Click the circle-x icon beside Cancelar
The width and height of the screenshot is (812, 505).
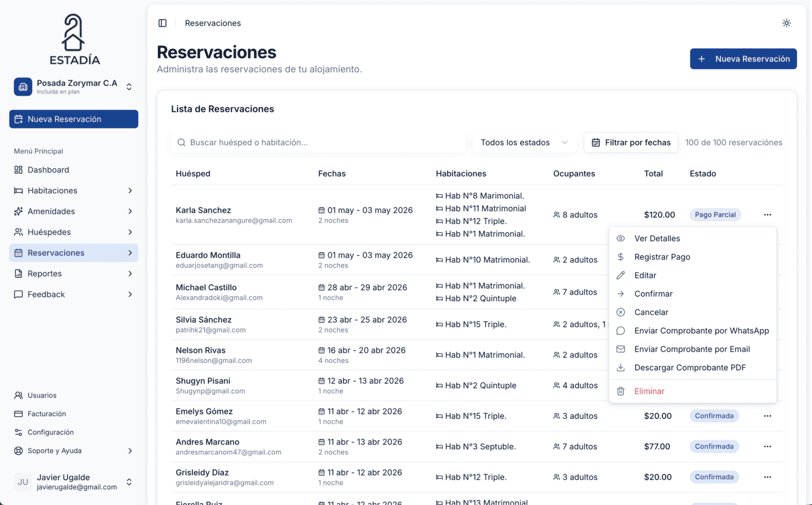(x=621, y=312)
